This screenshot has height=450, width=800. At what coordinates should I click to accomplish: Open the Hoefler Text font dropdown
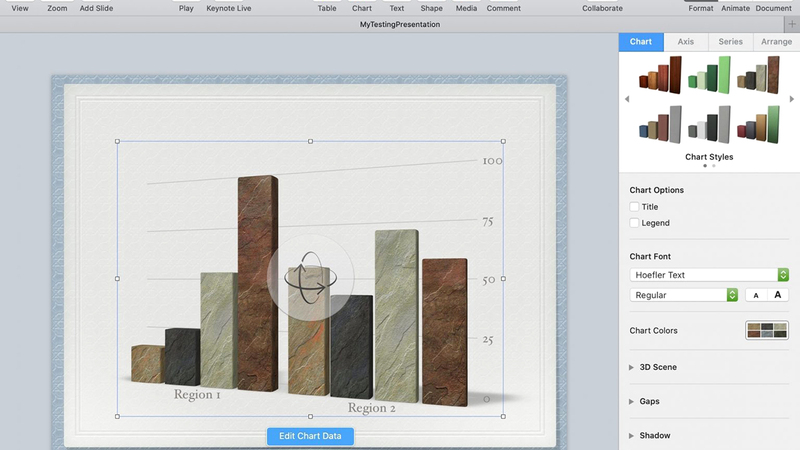(709, 275)
